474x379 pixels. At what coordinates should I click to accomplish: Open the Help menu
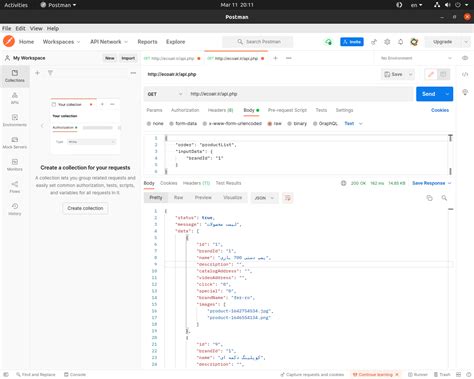point(53,28)
